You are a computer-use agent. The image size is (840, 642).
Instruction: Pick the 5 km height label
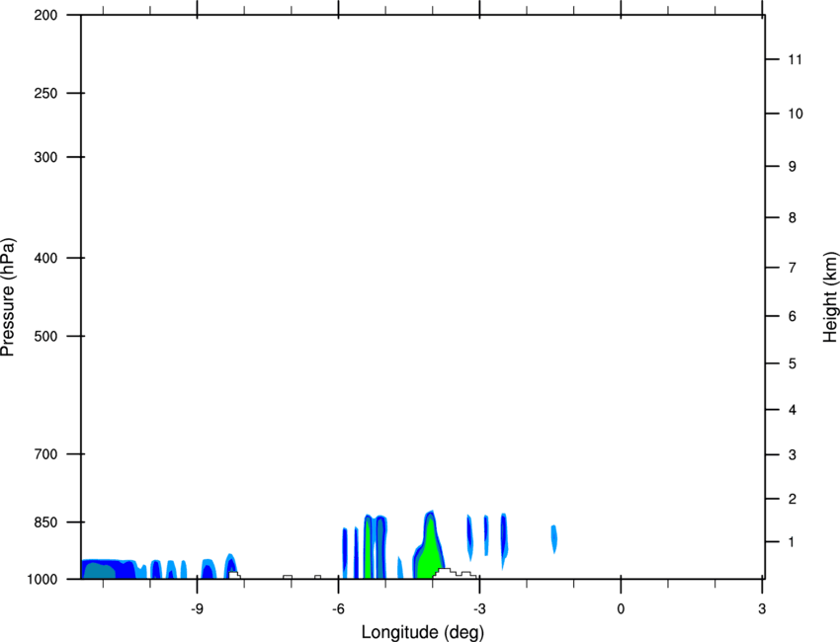click(x=793, y=363)
